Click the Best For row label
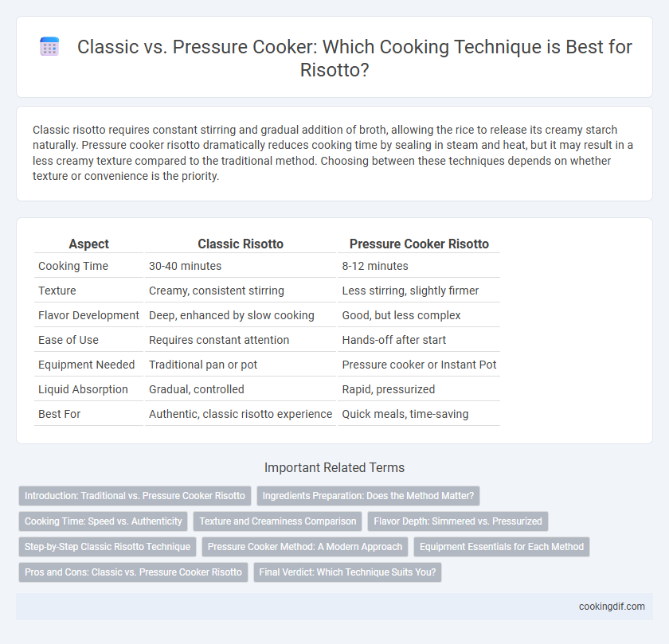The width and height of the screenshot is (669, 644). point(59,414)
